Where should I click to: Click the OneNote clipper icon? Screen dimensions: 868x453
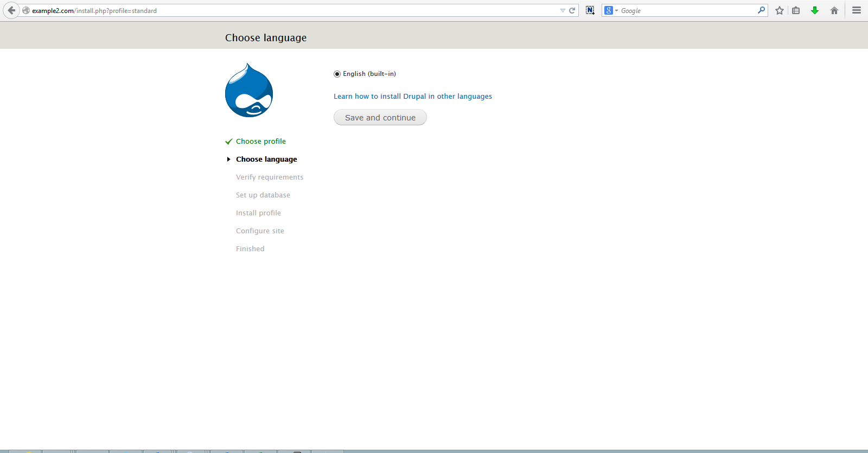pos(590,10)
